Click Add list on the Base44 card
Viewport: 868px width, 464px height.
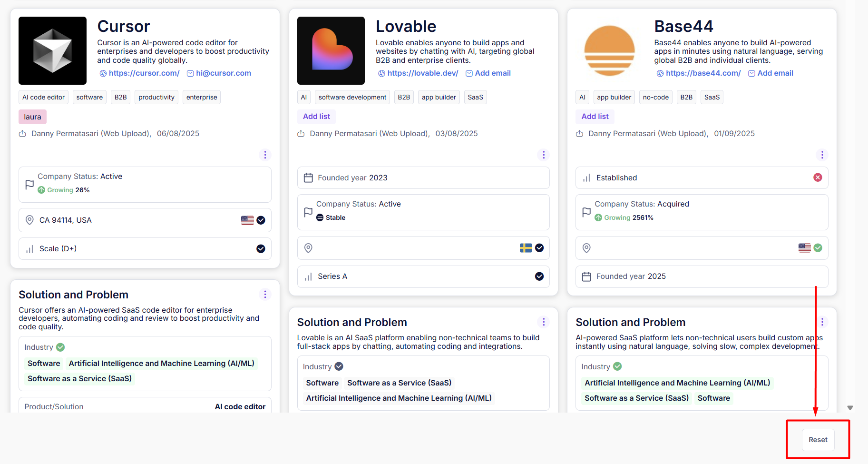595,117
